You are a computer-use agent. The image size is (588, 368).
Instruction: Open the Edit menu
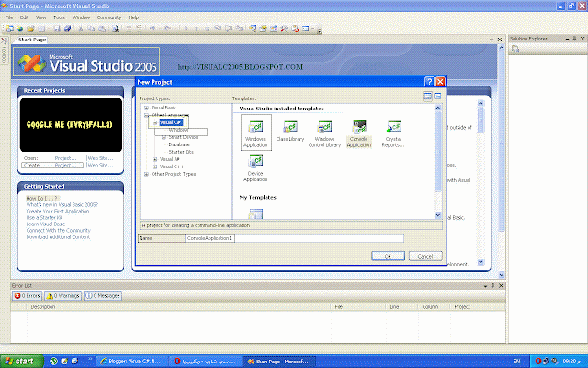(x=24, y=17)
